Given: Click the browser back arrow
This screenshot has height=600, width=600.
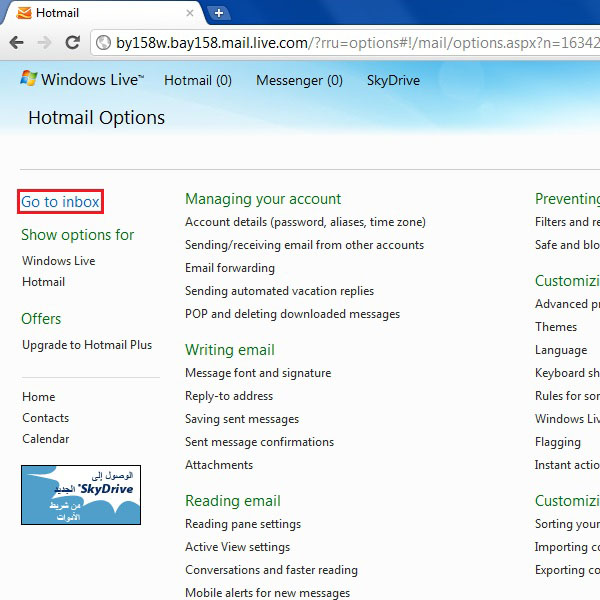Looking at the screenshot, I should point(16,42).
